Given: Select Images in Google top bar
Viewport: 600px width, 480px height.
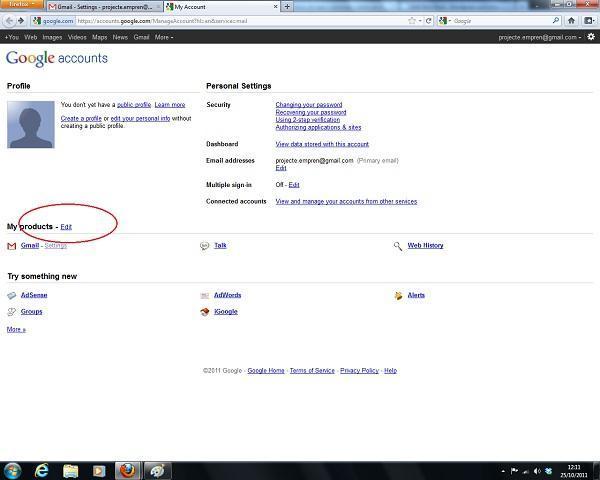Looking at the screenshot, I should (x=52, y=37).
